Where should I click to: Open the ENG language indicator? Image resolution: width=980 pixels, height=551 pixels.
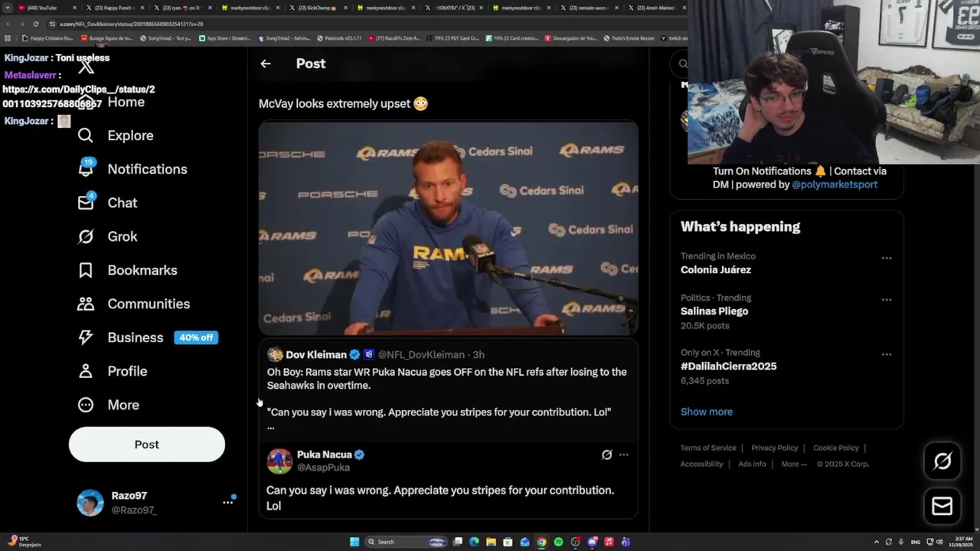tap(916, 542)
